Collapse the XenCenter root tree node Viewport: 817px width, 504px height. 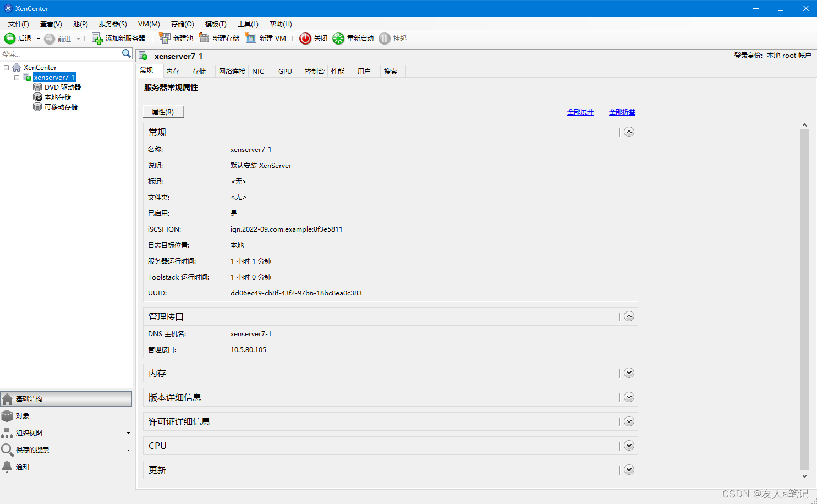[7, 68]
